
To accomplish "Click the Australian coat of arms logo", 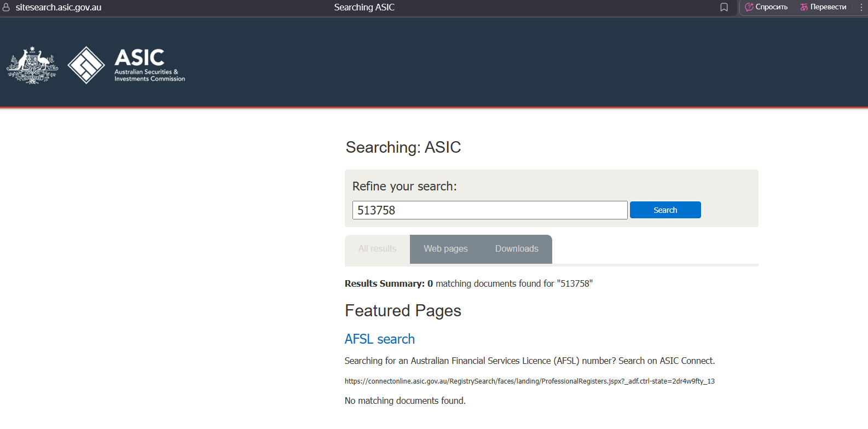I will pyautogui.click(x=32, y=65).
